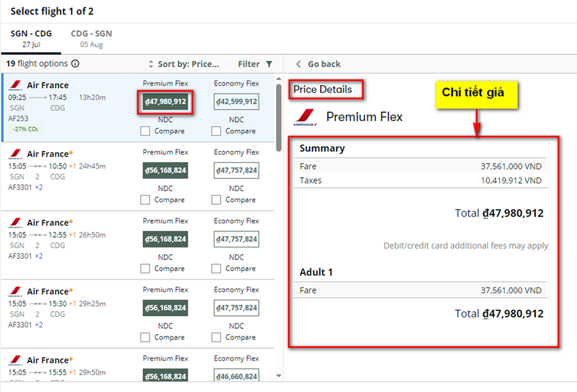Viewport: 577px width, 392px height.
Task: Tick Compare under Premium Flex for flight AF253
Action: pos(145,131)
